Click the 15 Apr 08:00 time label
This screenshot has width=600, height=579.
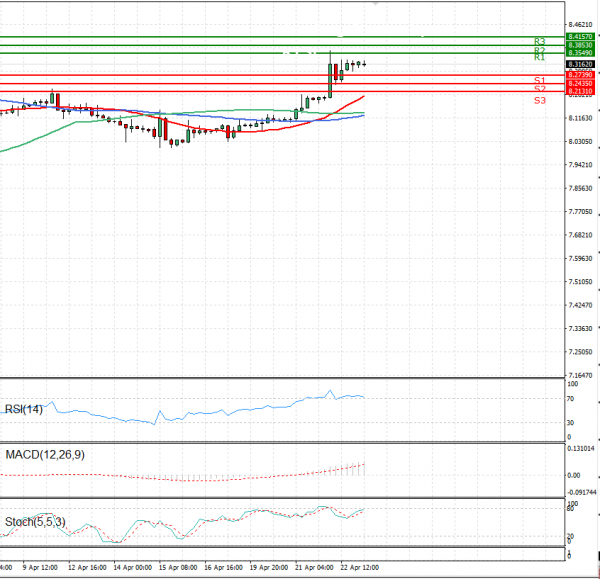[x=178, y=568]
